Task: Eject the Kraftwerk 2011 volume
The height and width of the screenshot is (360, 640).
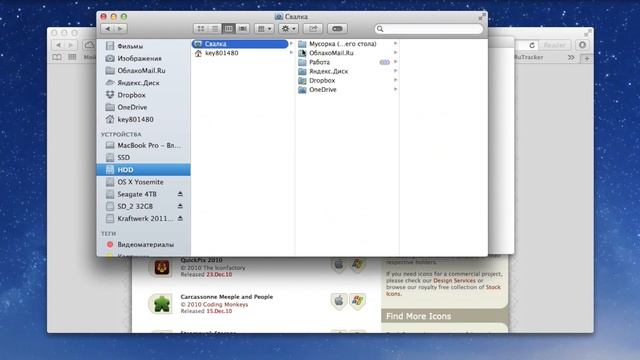Action: point(180,219)
